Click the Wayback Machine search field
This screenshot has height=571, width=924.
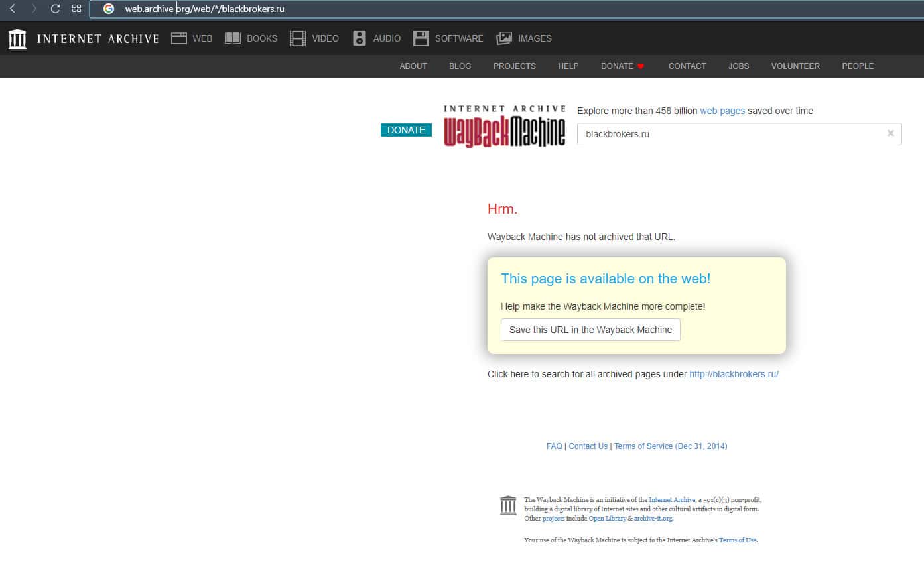pos(730,134)
